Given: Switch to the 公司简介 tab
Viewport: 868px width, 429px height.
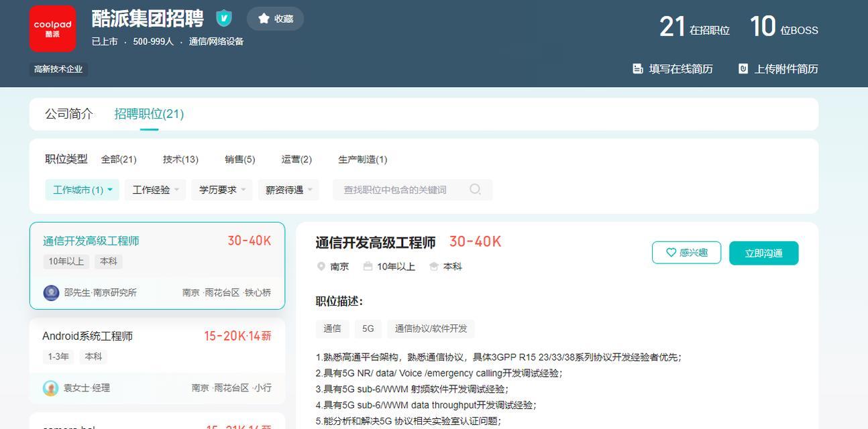Looking at the screenshot, I should coord(69,114).
